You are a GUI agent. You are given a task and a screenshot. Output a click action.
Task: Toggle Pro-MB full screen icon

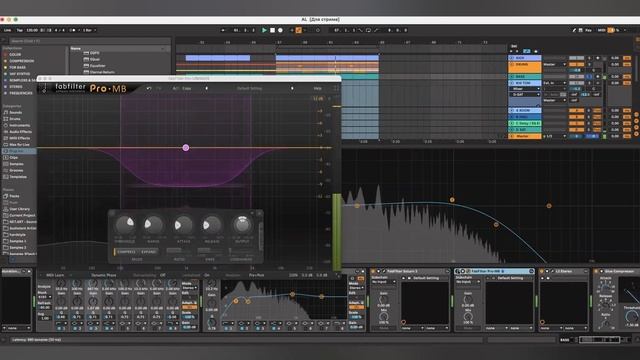336,89
